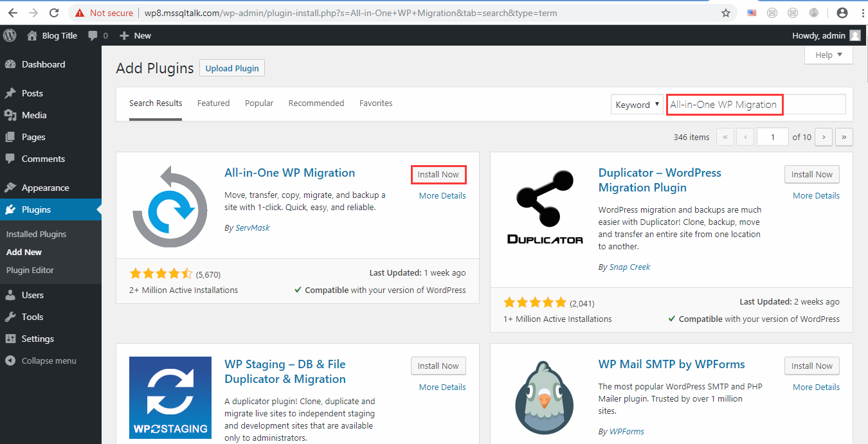This screenshot has height=444, width=868.
Task: Open the Keyword search type dropdown
Action: [637, 105]
